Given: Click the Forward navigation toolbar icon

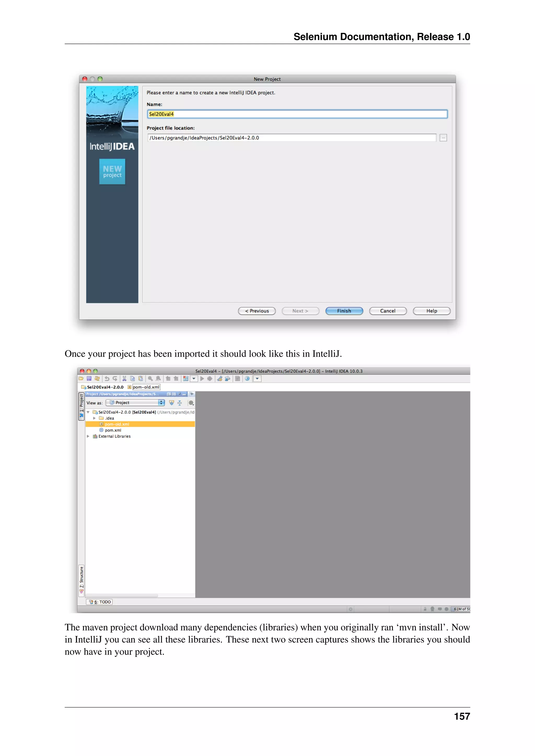Looking at the screenshot, I should click(x=176, y=379).
